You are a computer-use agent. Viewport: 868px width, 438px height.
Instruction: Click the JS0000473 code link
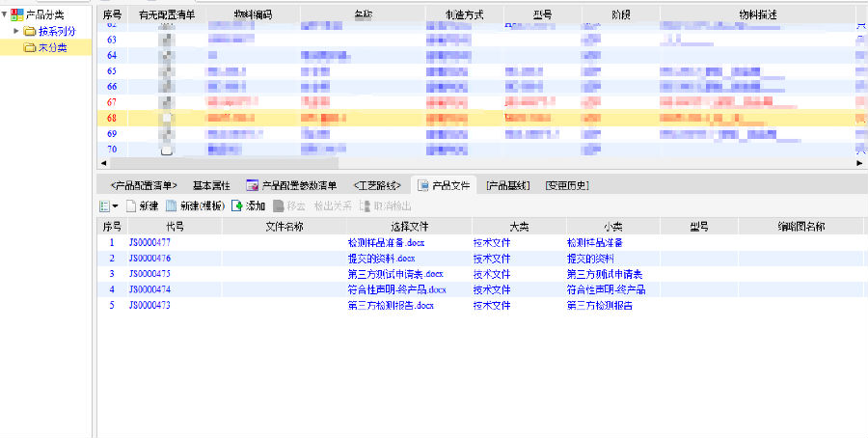click(x=149, y=305)
